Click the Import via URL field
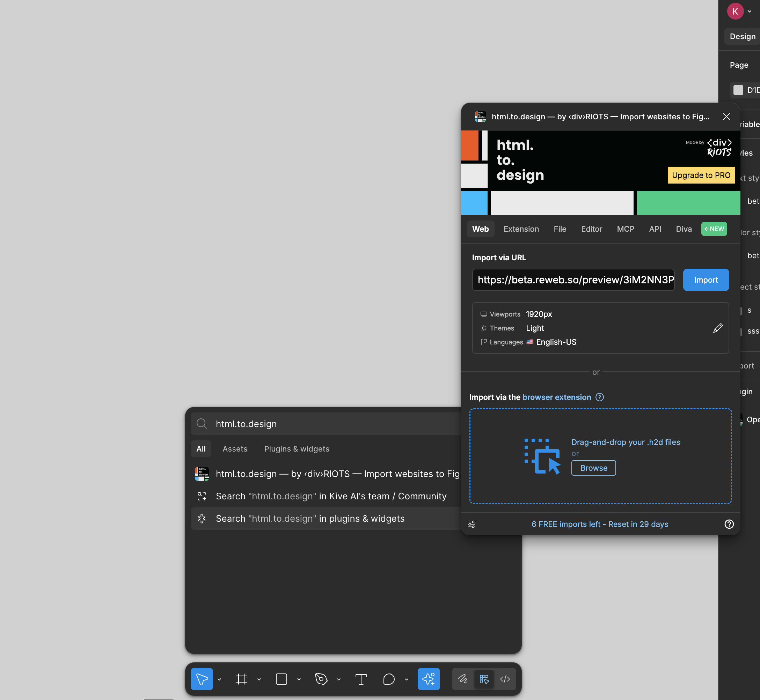 (573, 280)
